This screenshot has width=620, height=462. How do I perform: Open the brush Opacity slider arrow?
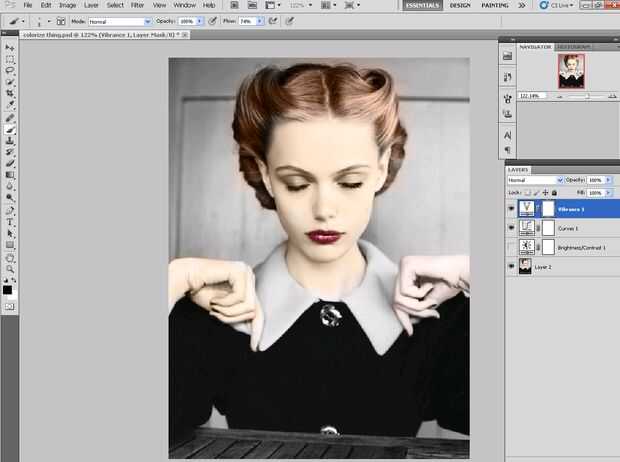[200, 21]
